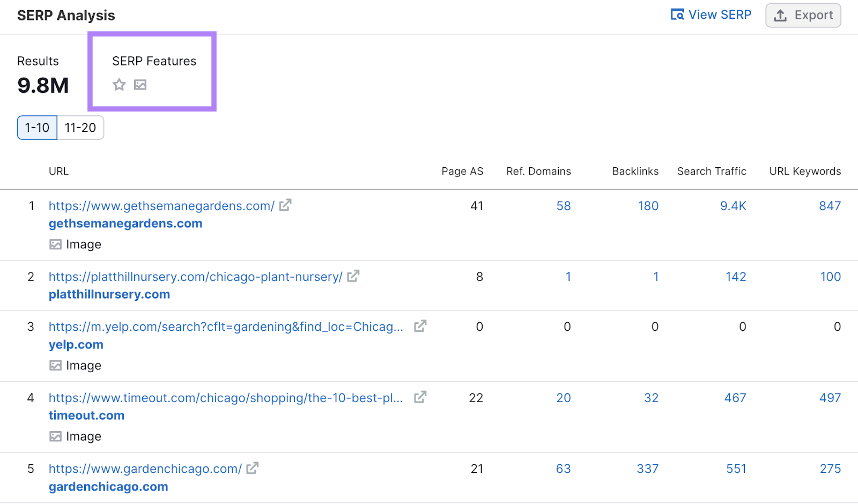Image resolution: width=858 pixels, height=504 pixels.
Task: Open gardenchicago.com via its external link icon
Action: click(252, 468)
